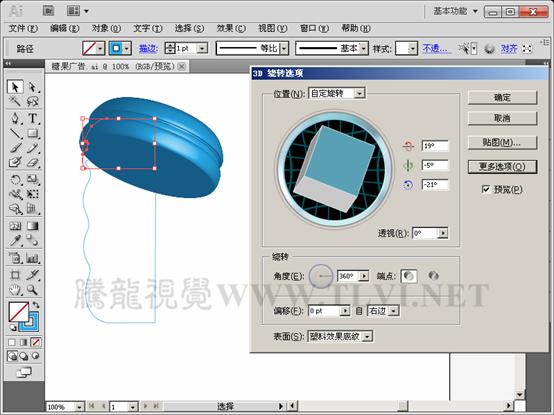Open the stroke weight dropdown
Viewport: 554px width, 415px height.
202,48
